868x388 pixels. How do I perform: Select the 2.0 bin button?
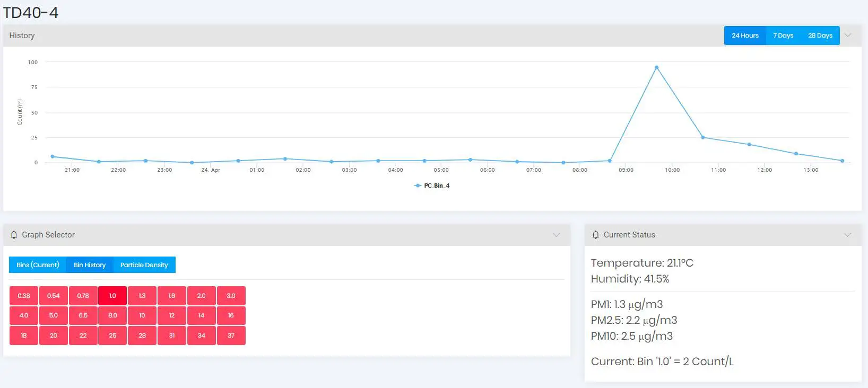(x=202, y=296)
